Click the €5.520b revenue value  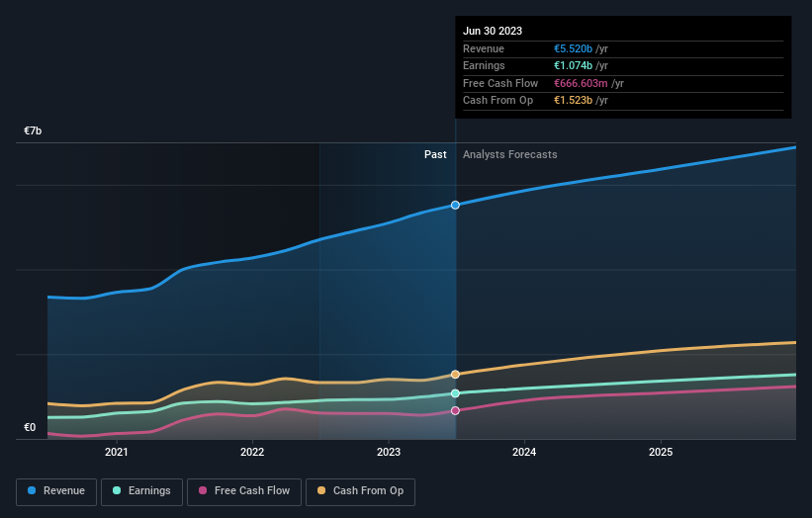pos(573,48)
